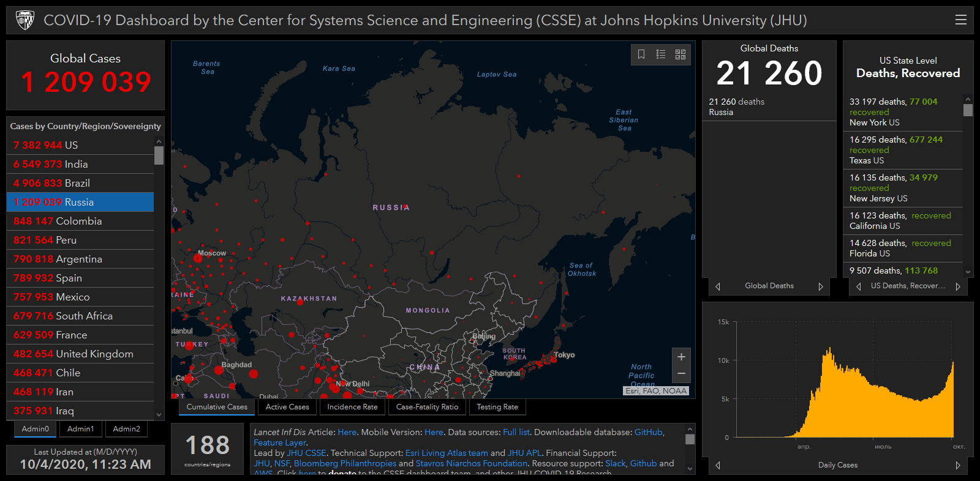Go to next US Deaths panel
The image size is (980, 481).
pos(958,286)
